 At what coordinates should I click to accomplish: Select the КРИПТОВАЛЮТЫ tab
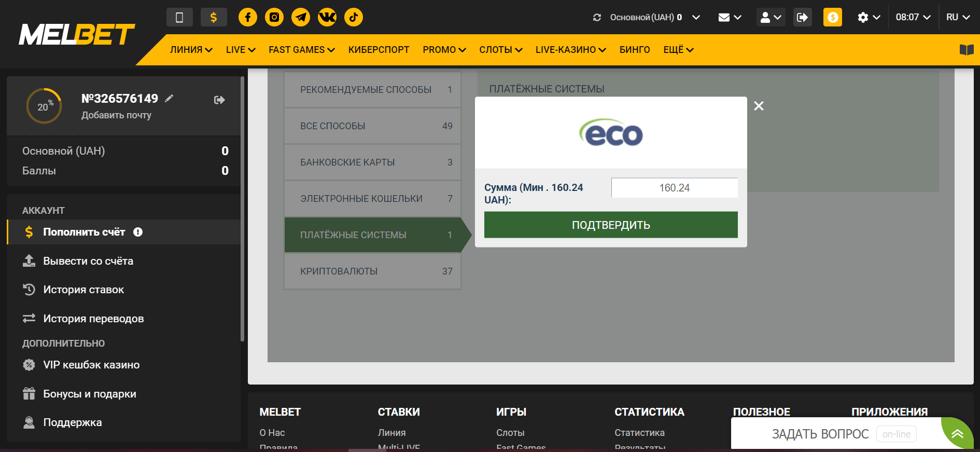[x=373, y=271]
